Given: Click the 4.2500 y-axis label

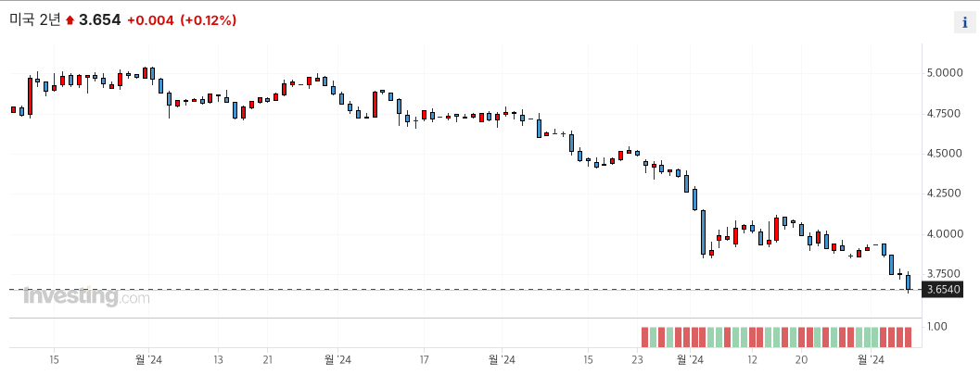Looking at the screenshot, I should pos(947,194).
